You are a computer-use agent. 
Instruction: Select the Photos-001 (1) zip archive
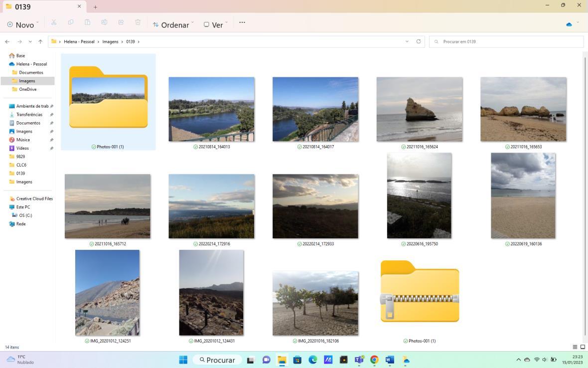pos(420,292)
